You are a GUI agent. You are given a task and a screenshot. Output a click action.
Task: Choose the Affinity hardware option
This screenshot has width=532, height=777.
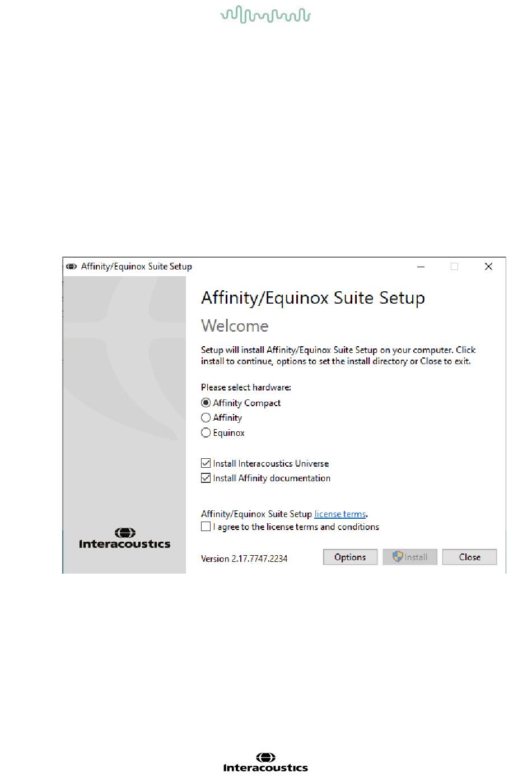(x=206, y=417)
